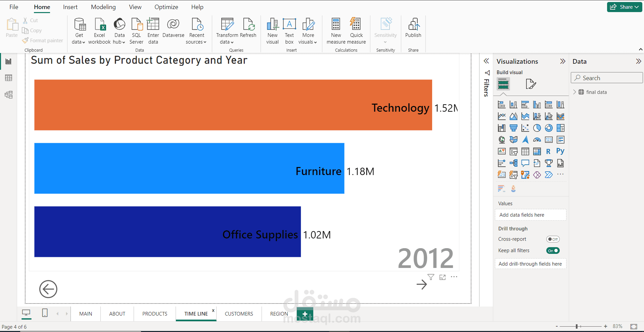This screenshot has width=644, height=332.
Task: Expand the Filters pane
Action: point(486,61)
